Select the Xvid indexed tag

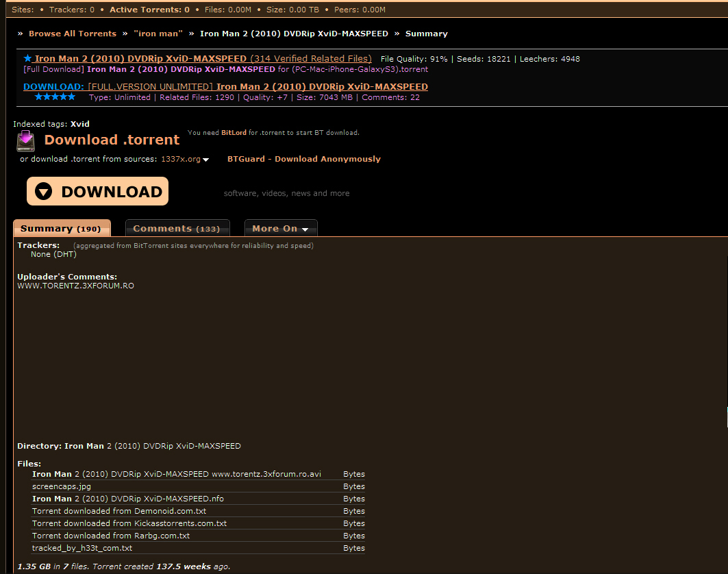point(80,124)
